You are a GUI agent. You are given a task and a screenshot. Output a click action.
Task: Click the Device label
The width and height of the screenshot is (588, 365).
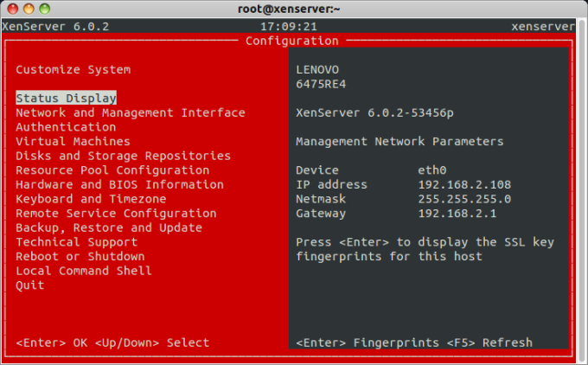317,170
